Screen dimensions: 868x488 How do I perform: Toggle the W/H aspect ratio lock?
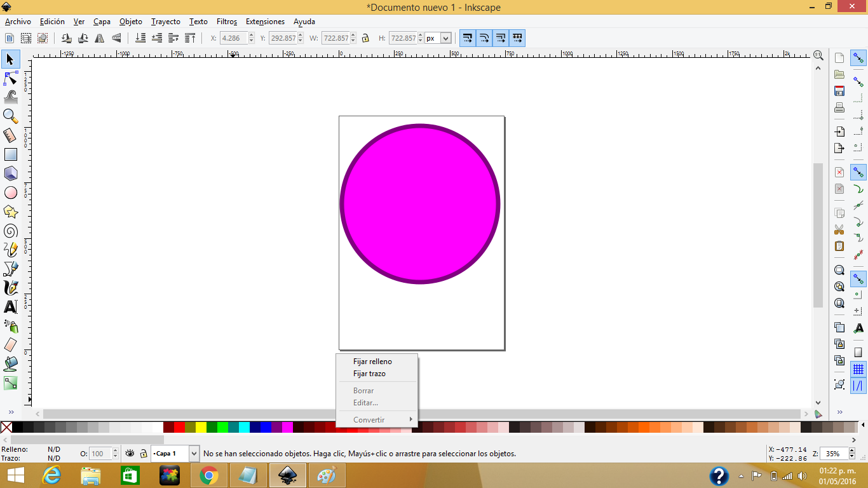365,37
